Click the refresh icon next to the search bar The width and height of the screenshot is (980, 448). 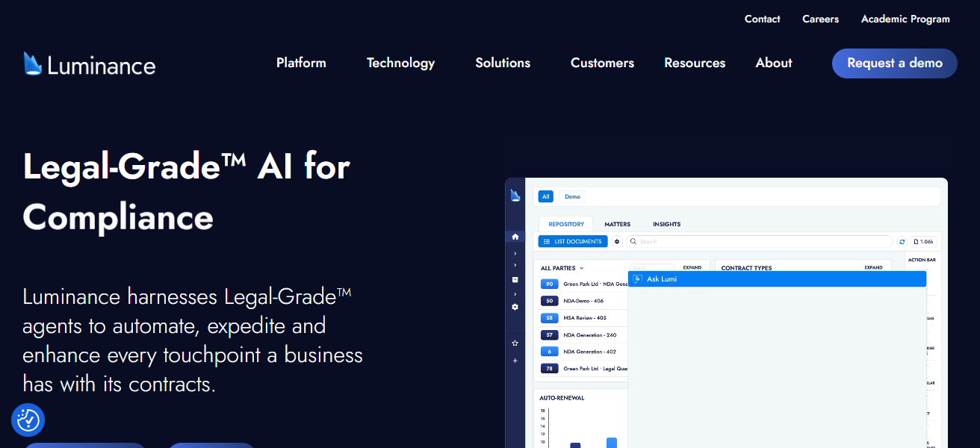pos(902,242)
